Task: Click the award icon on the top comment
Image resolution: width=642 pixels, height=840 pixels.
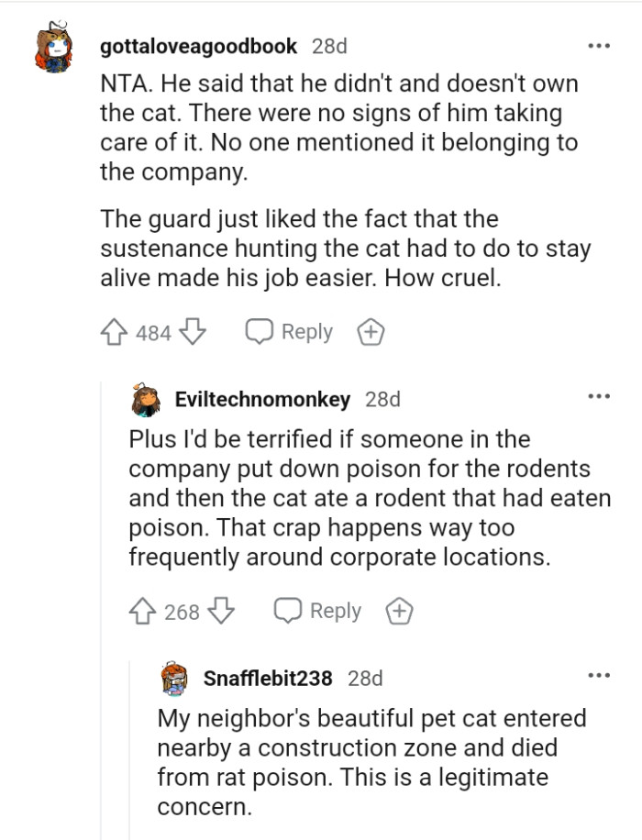Action: (x=371, y=332)
